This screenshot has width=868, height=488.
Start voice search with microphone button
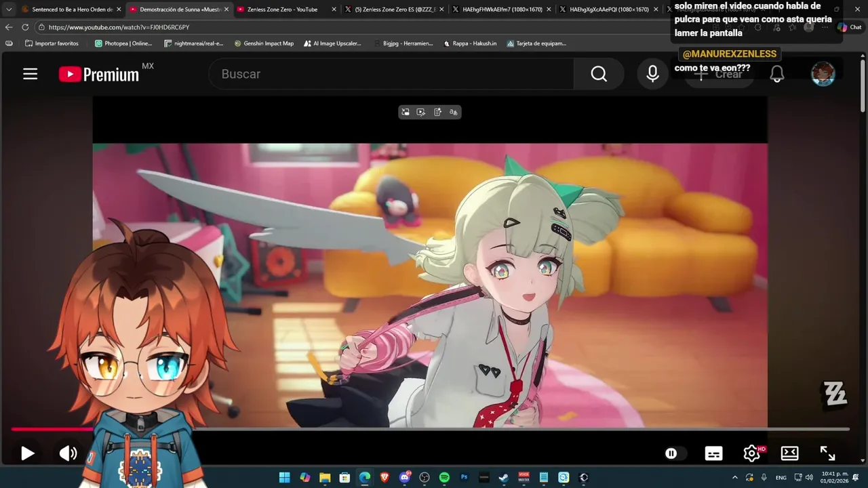coord(652,74)
